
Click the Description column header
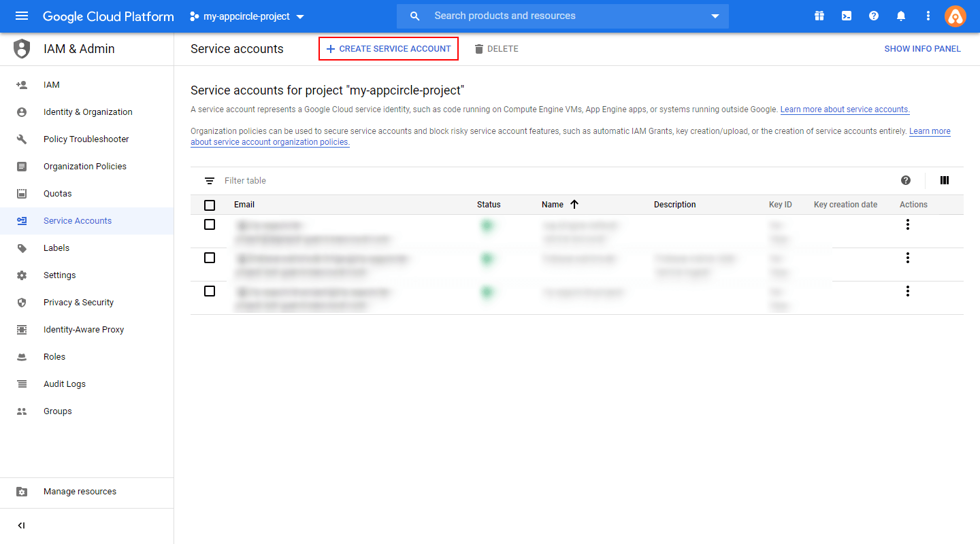tap(675, 205)
